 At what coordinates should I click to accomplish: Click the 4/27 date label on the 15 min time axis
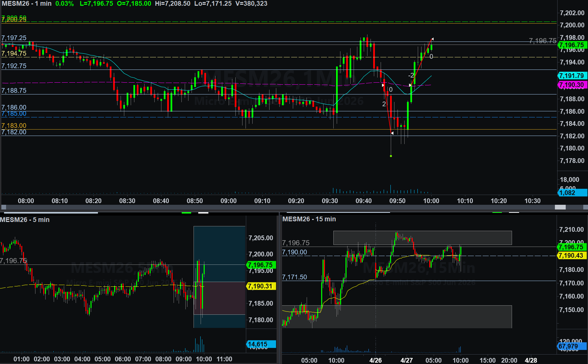(406, 360)
